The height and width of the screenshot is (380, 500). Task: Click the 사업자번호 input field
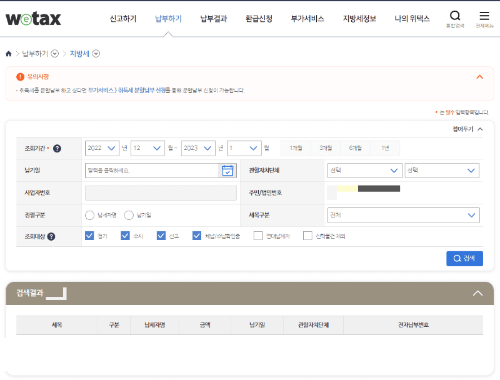161,193
